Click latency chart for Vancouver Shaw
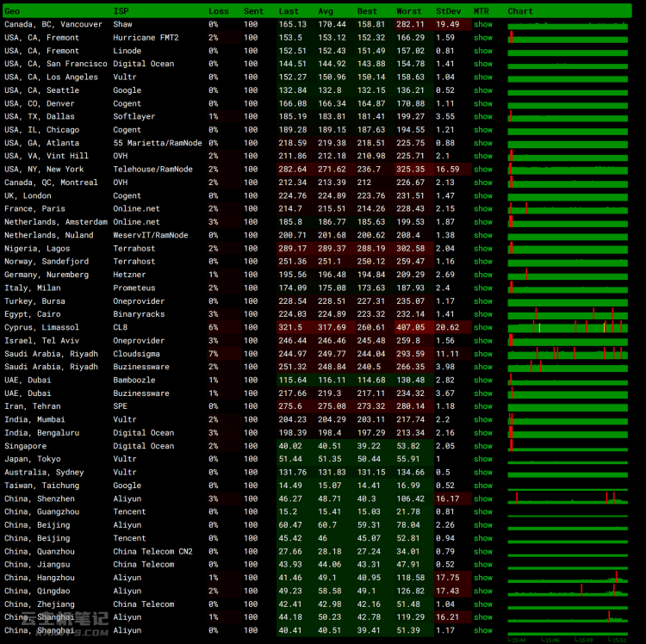This screenshot has width=646, height=644. (x=568, y=25)
